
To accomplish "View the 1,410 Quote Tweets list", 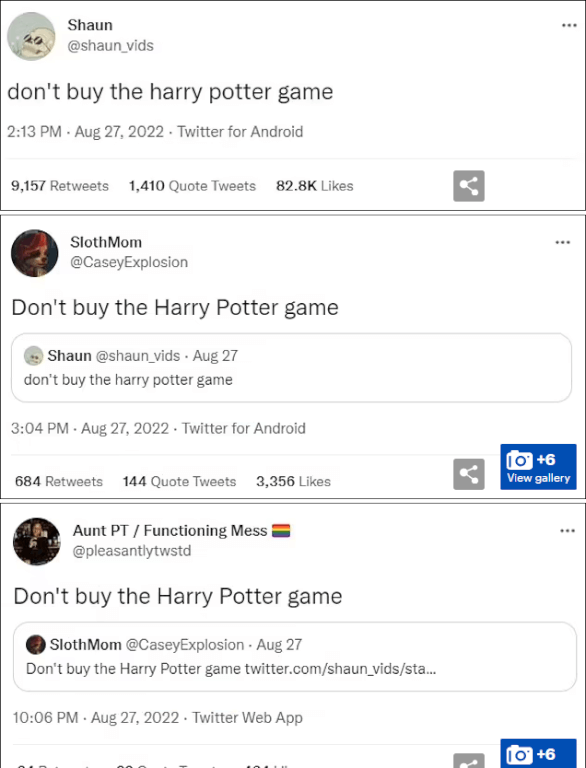I will tap(192, 186).
